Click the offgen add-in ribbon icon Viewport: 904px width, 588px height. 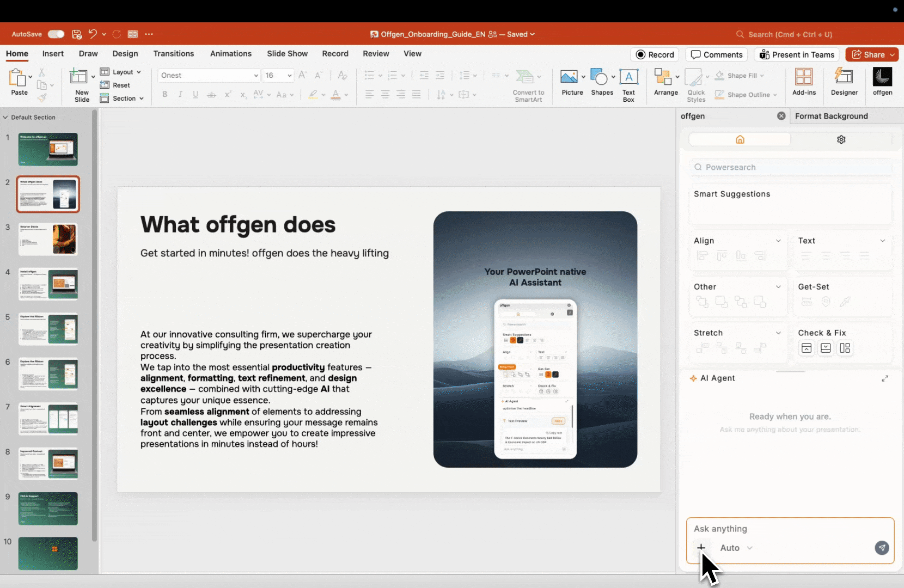pos(882,81)
